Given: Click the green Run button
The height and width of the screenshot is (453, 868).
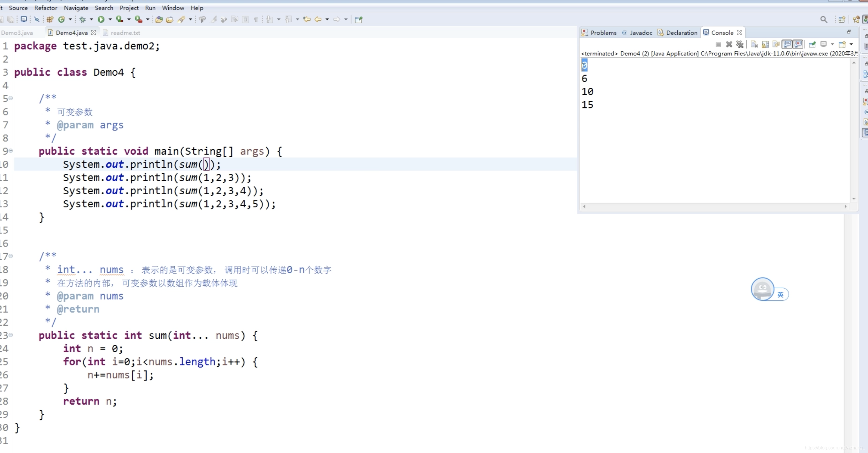Looking at the screenshot, I should (101, 19).
